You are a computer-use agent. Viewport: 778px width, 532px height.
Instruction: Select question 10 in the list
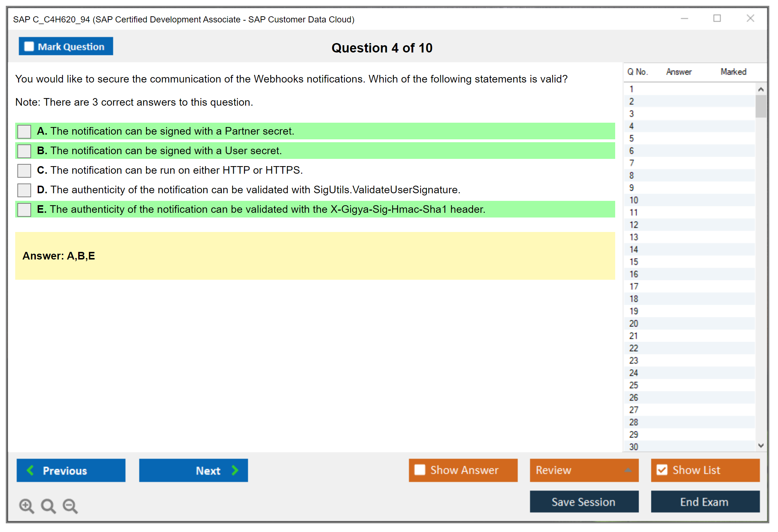pyautogui.click(x=634, y=200)
